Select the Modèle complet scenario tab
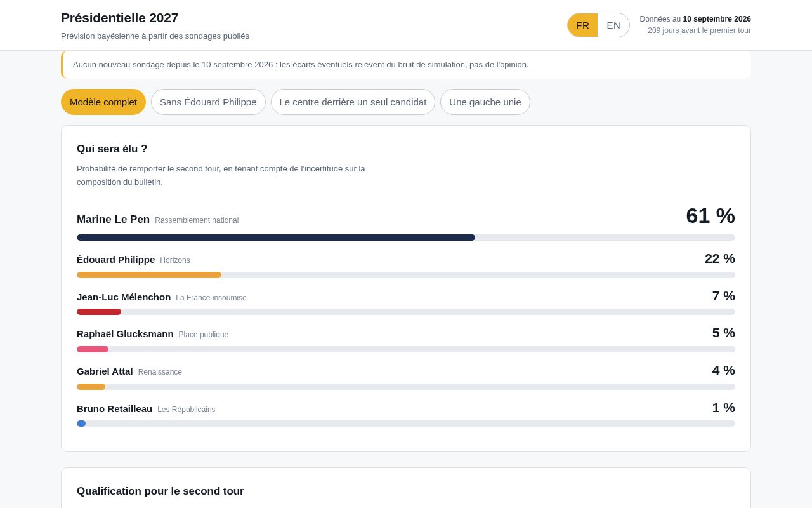This screenshot has height=508, width=812. coord(103,102)
